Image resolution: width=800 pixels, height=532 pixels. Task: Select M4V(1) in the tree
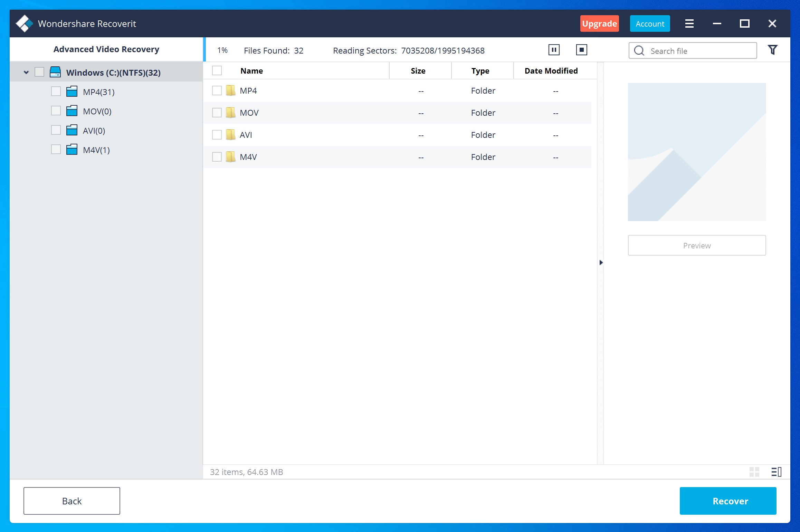point(96,150)
